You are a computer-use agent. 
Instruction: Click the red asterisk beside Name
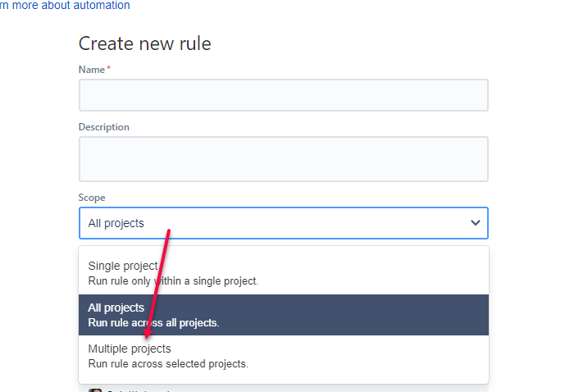[108, 68]
